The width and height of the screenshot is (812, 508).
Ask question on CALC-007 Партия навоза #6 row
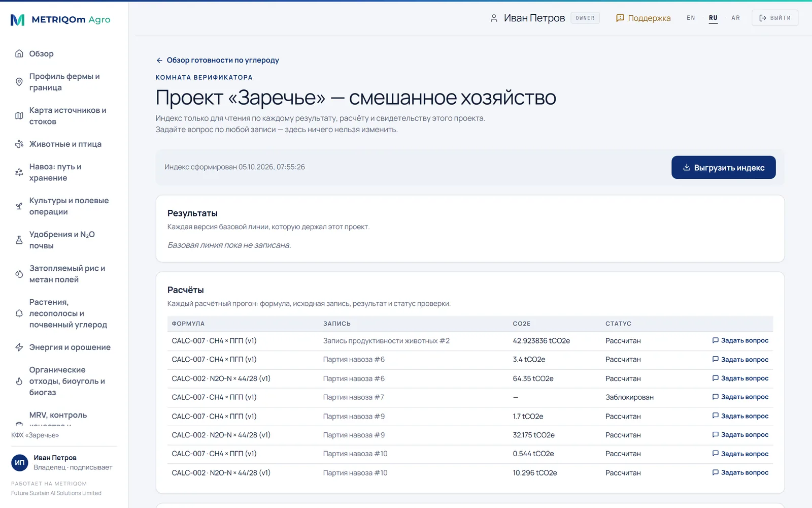click(x=740, y=360)
